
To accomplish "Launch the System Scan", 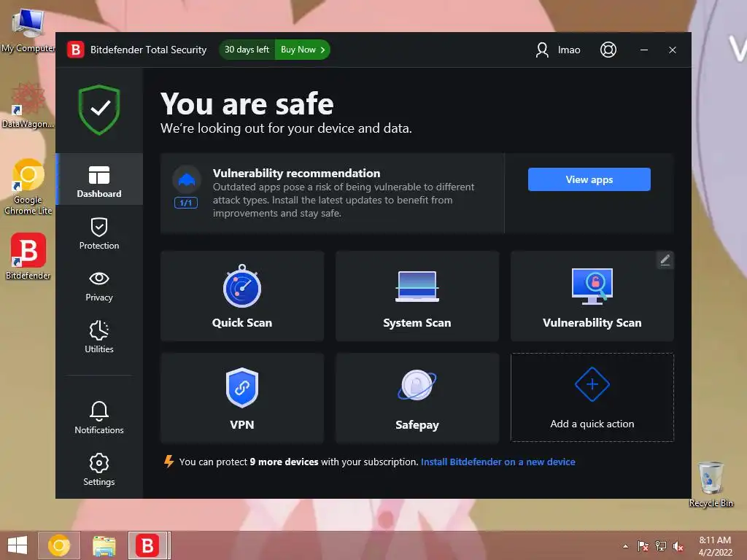I will click(x=417, y=296).
